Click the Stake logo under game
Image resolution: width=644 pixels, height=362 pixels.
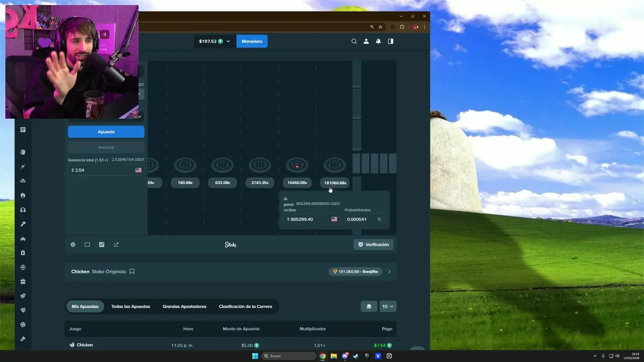click(230, 244)
